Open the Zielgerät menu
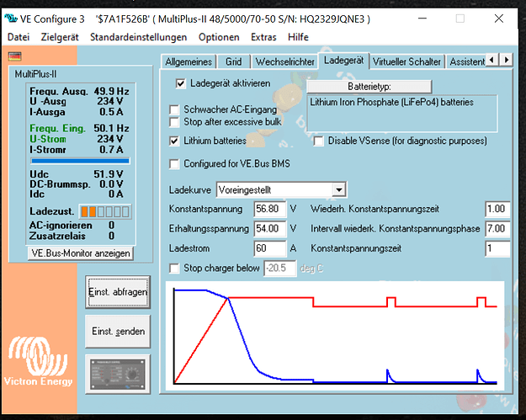 pyautogui.click(x=60, y=37)
